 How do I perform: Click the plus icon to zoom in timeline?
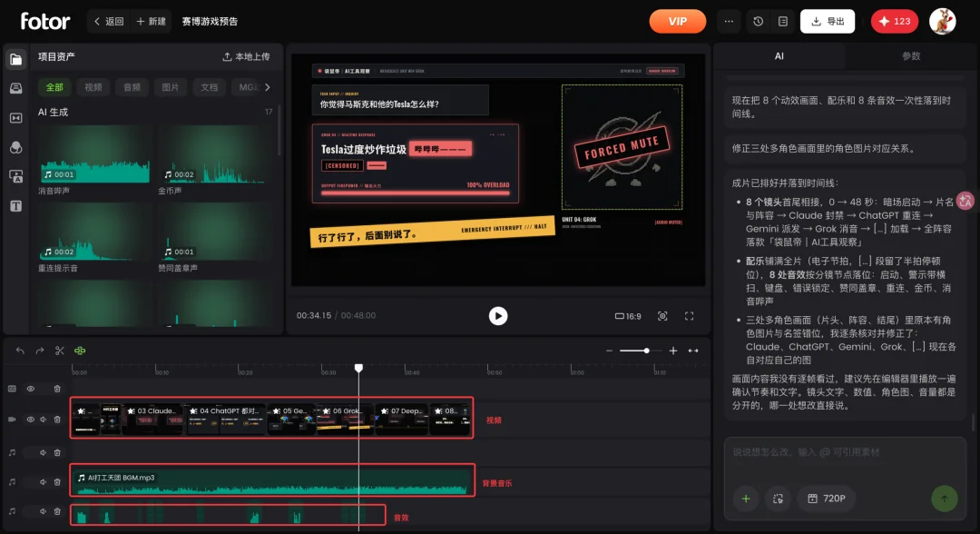click(x=673, y=351)
